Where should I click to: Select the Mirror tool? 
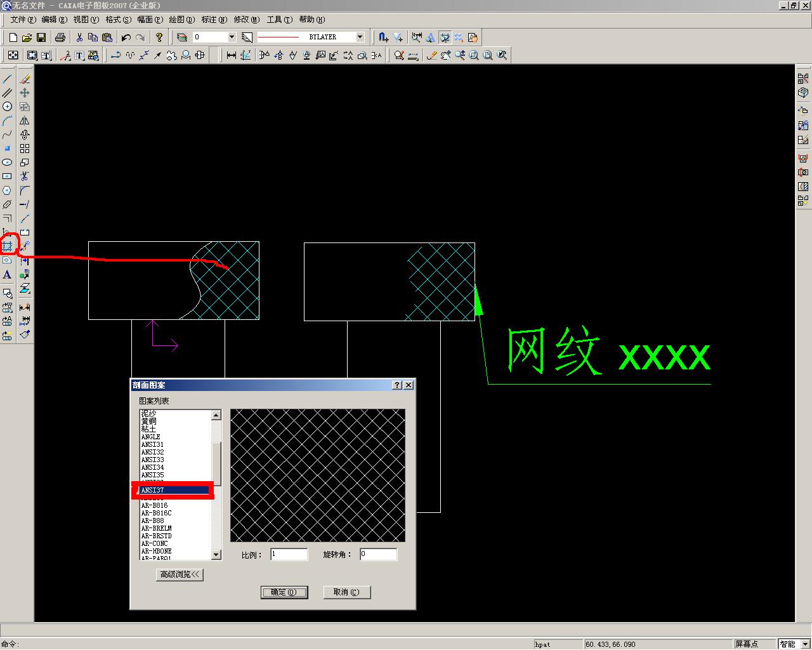click(25, 121)
